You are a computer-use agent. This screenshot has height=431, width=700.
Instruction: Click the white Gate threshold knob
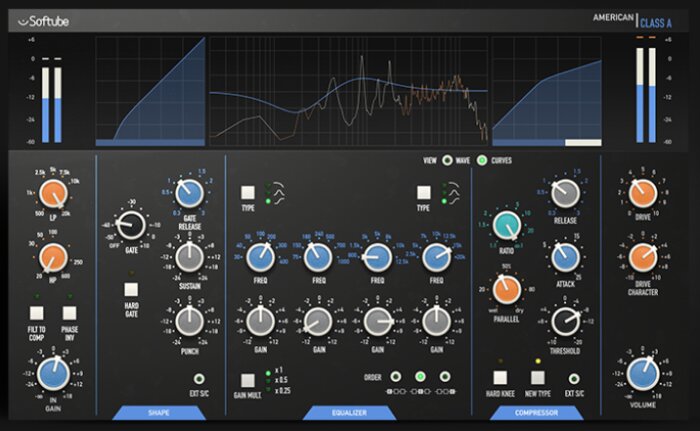(x=131, y=225)
